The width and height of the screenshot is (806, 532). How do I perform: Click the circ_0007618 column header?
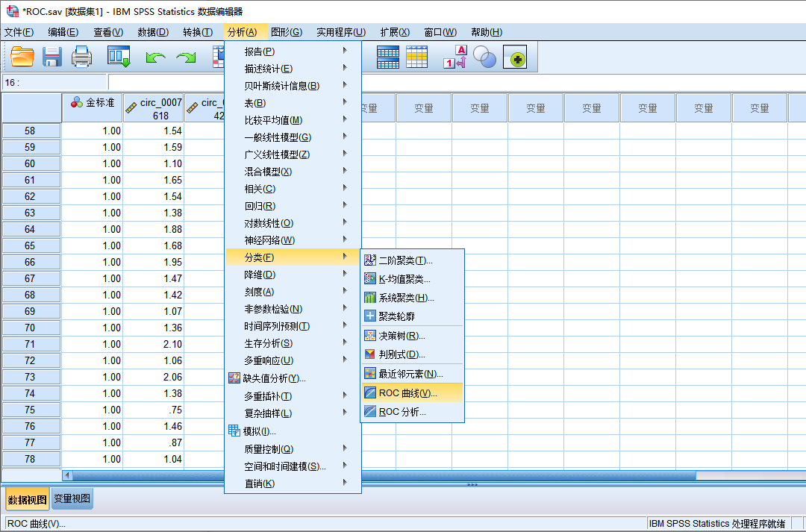point(154,107)
